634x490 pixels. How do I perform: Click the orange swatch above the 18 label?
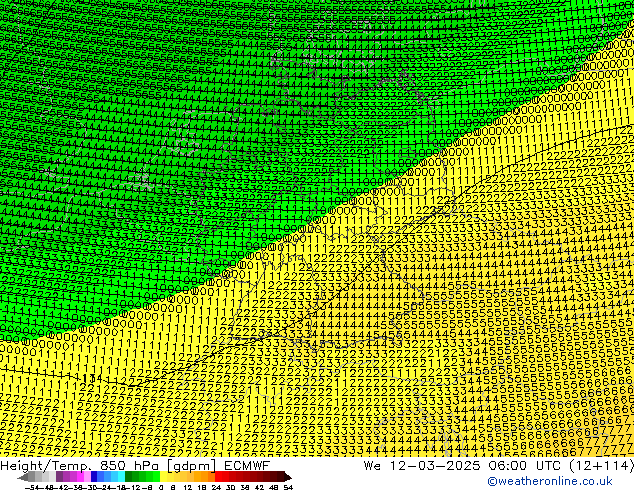click(x=204, y=477)
